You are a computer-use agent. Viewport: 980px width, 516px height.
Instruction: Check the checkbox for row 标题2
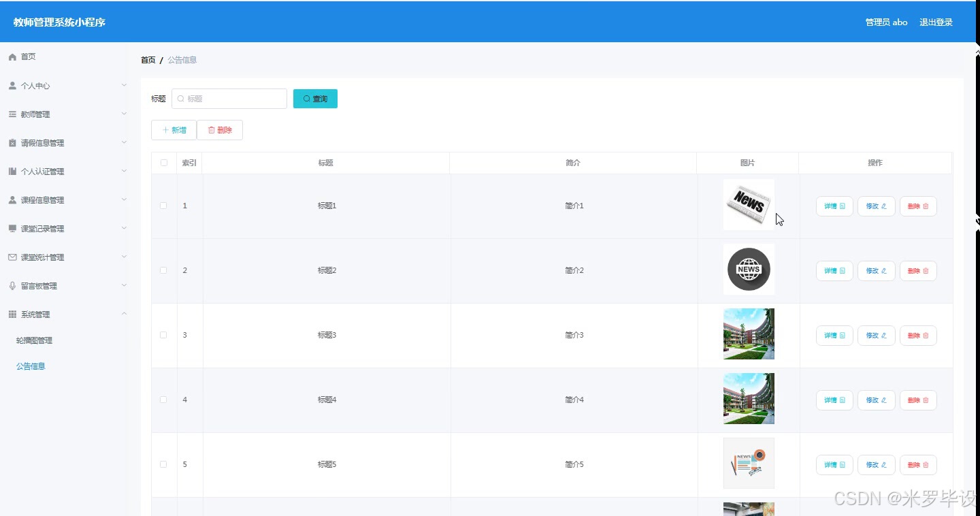click(163, 270)
